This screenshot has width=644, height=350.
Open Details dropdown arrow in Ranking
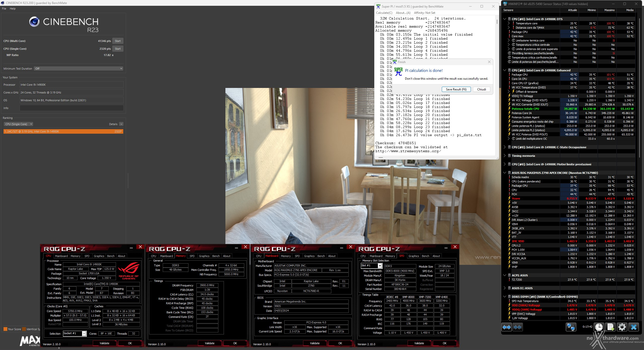tap(121, 124)
